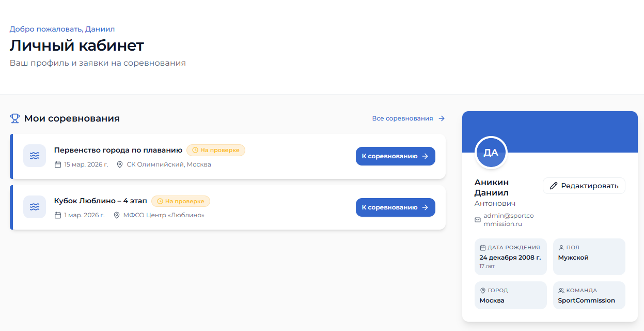644x331 pixels.
Task: Click the envelope icon next to the email
Action: (478, 220)
